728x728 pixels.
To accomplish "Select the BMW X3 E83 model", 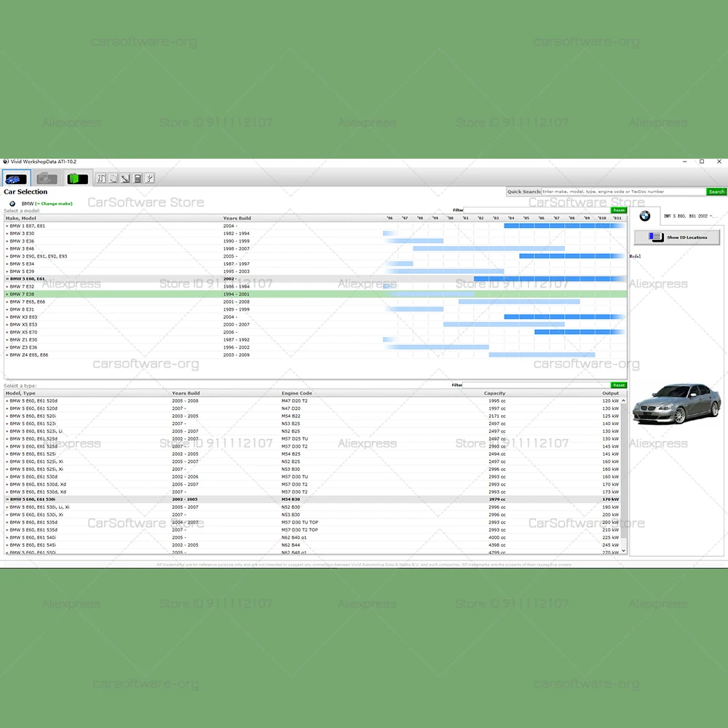I will tap(315, 317).
